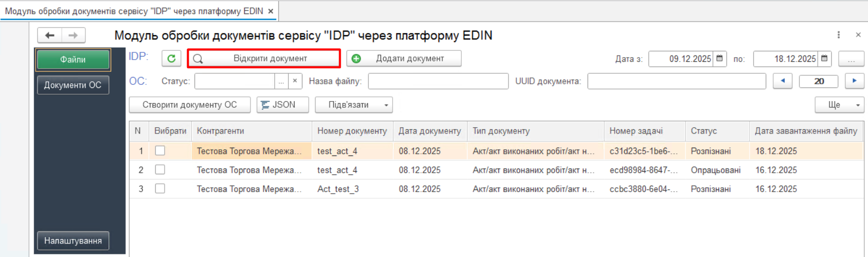Switch to the Документи ОС section
Viewport: 868px width, 257px height.
click(73, 85)
